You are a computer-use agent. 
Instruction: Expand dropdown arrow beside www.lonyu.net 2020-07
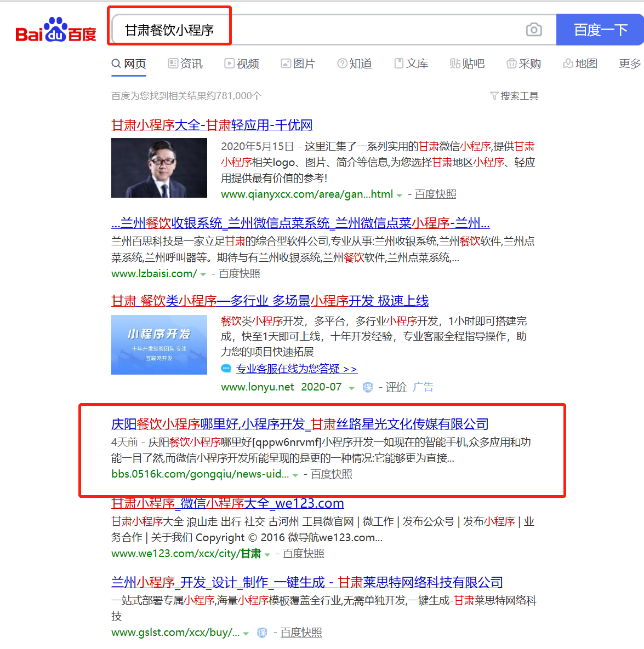pos(352,388)
